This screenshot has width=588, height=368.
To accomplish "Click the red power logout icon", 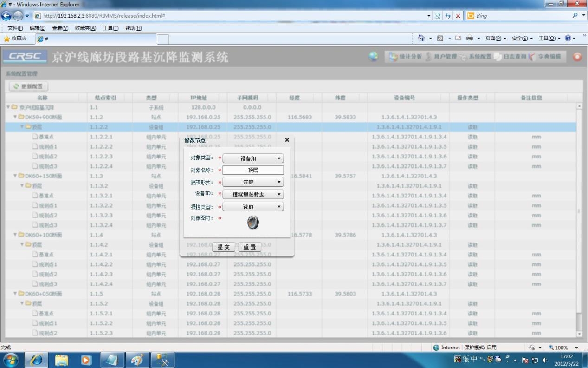I will coord(577,57).
